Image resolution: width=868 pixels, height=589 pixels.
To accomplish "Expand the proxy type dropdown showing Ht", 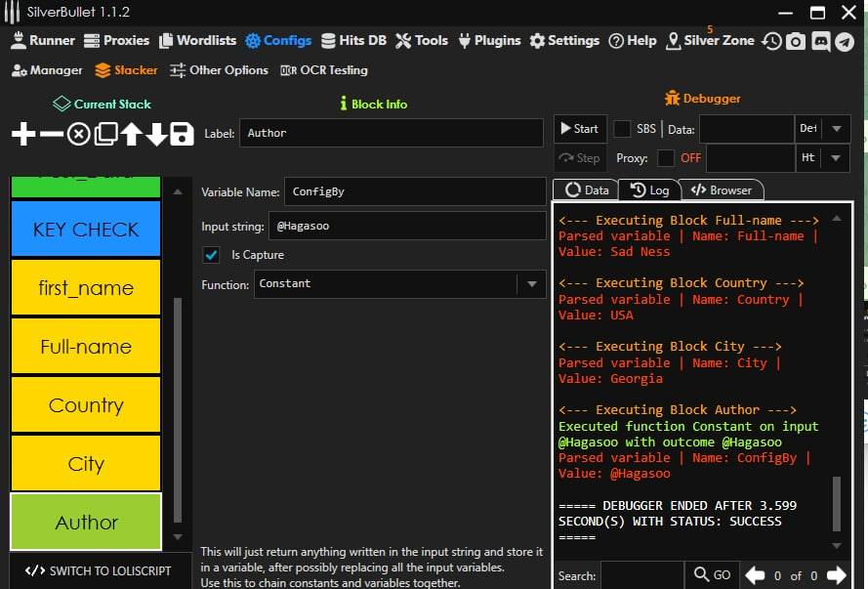I will [x=836, y=158].
